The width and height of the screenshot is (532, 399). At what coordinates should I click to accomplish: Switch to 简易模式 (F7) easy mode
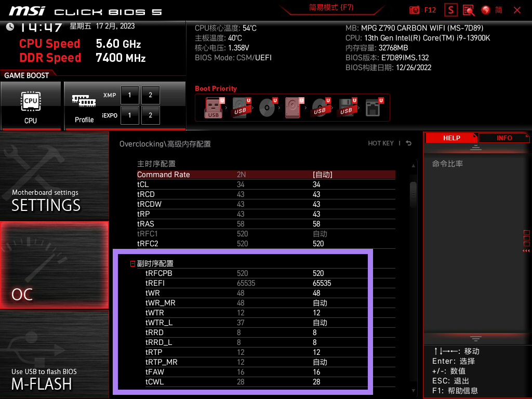(x=331, y=7)
